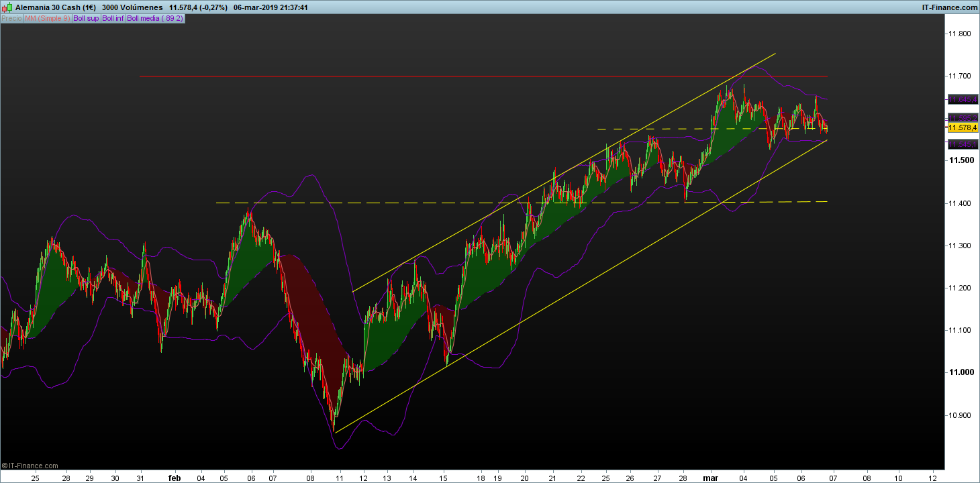Click date 15 on the time axis

click(443, 478)
